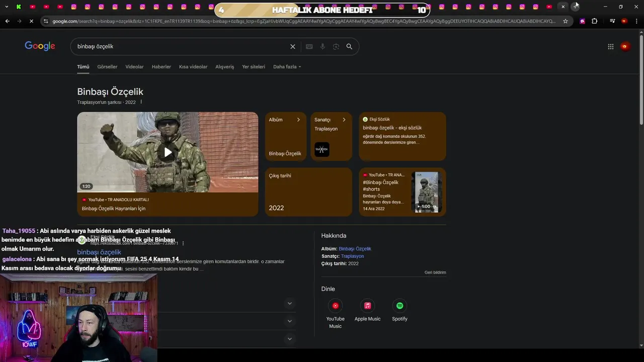Open the Albüm card chevron
This screenshot has height=362, width=644.
[298, 120]
